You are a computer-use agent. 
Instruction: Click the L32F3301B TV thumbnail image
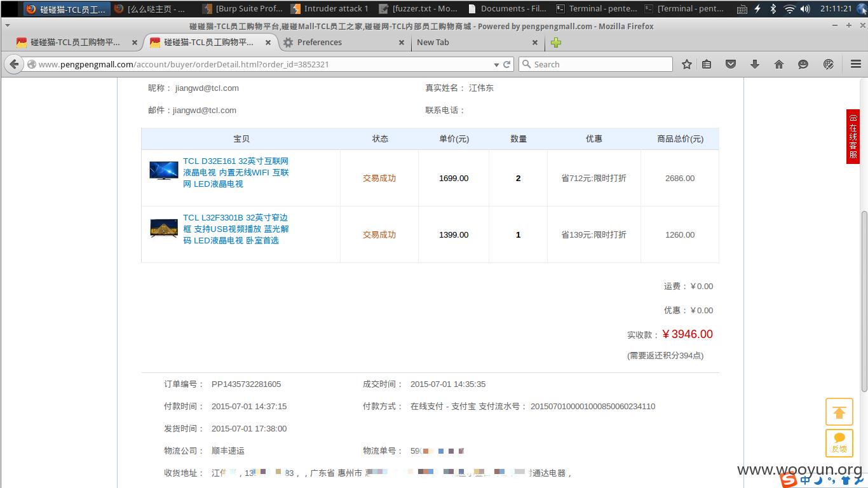click(x=164, y=228)
